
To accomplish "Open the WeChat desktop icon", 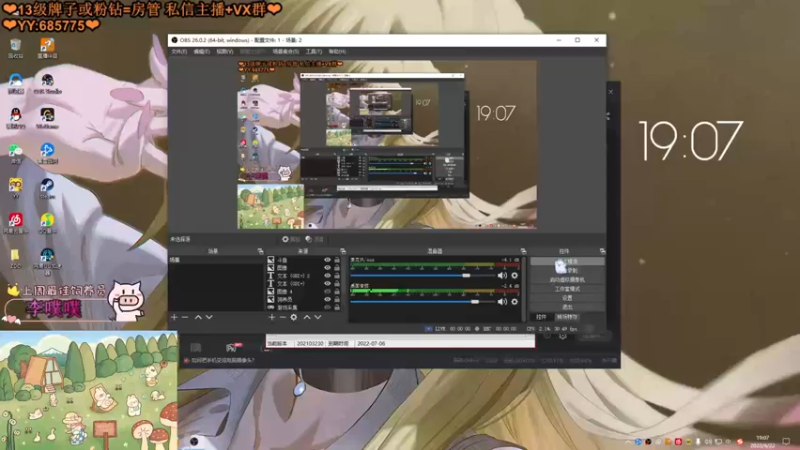I will click(x=15, y=154).
